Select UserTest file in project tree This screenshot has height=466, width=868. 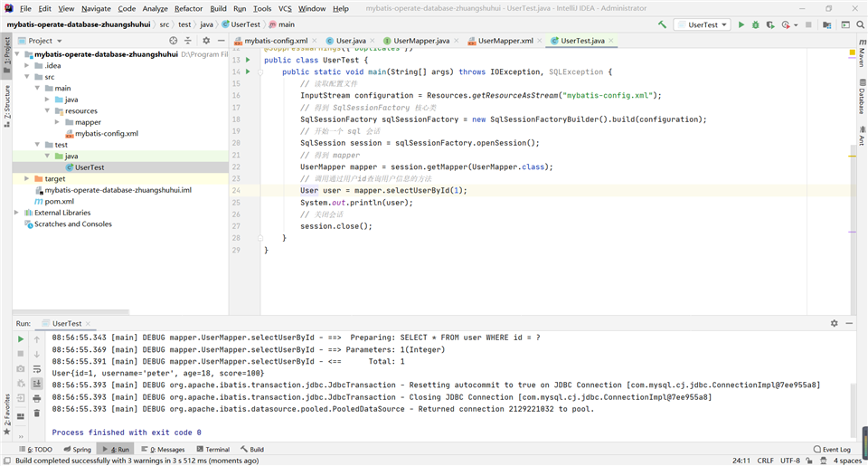coord(90,167)
